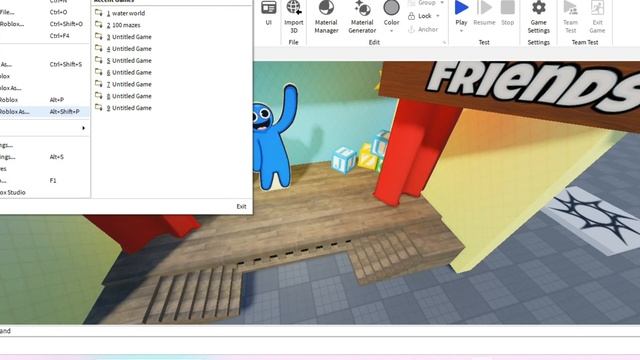Click the folder icon beside '3 Untitled Game'
Image resolution: width=640 pixels, height=360 pixels.
[x=99, y=37]
